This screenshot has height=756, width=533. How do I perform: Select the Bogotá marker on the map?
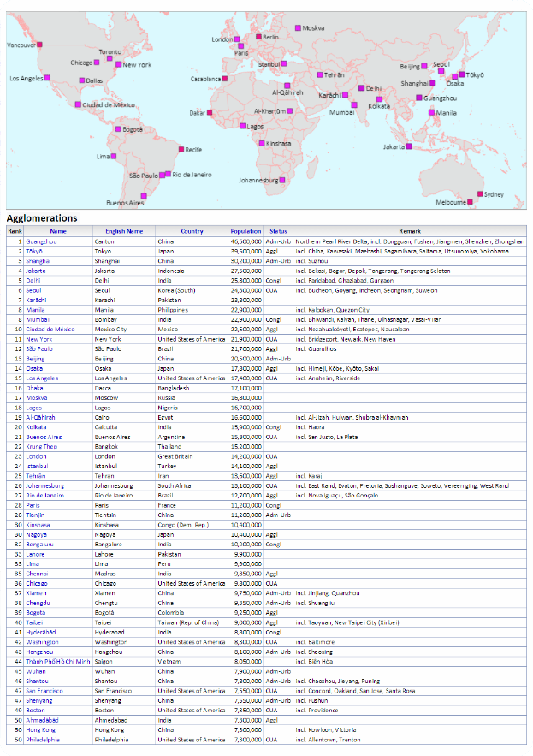118,128
